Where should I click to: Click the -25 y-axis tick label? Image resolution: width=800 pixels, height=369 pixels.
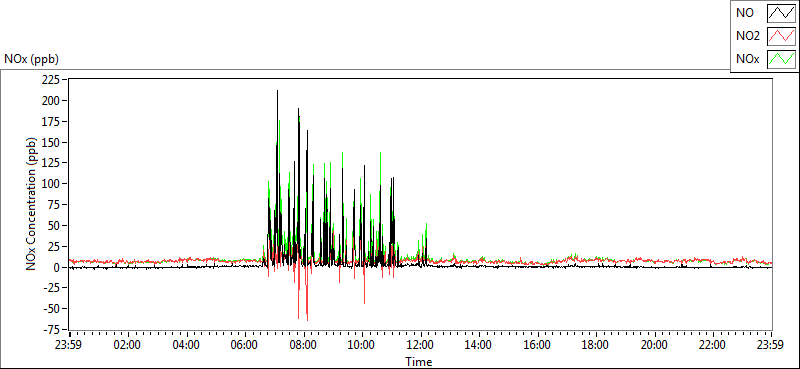pos(51,287)
